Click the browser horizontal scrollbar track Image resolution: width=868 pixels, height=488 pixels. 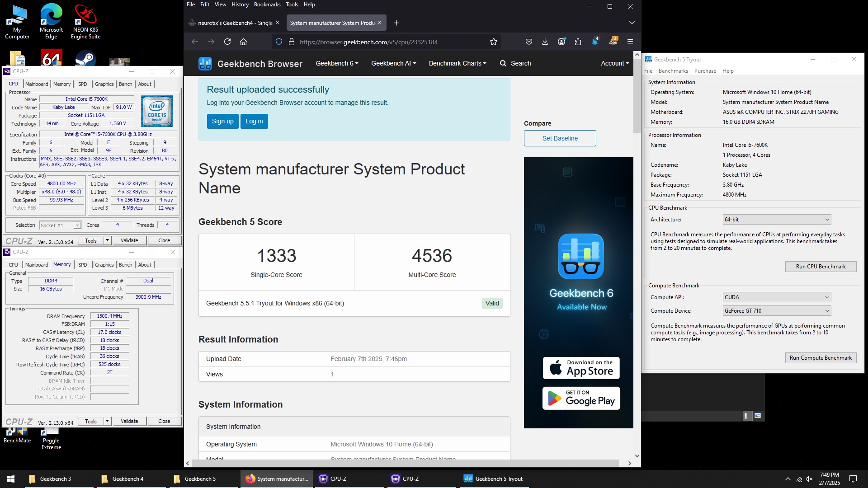point(405,463)
